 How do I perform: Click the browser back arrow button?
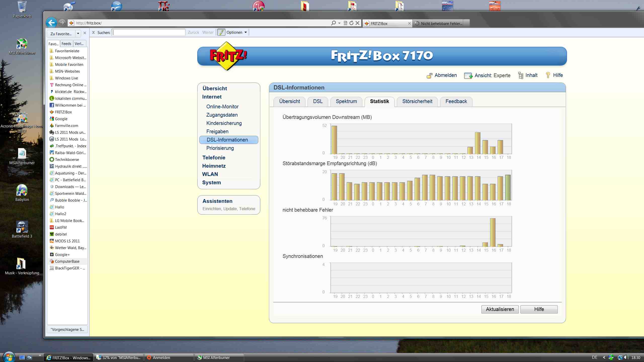click(51, 23)
